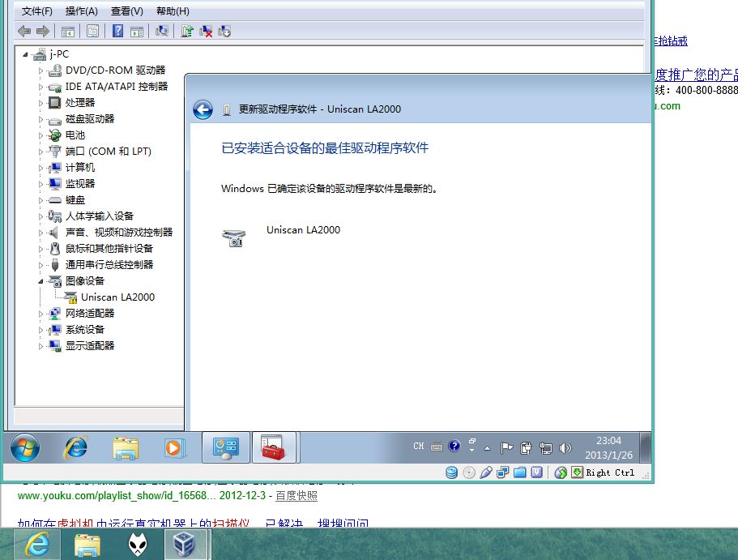Click VirtualBox optical drive status icon

click(469, 472)
